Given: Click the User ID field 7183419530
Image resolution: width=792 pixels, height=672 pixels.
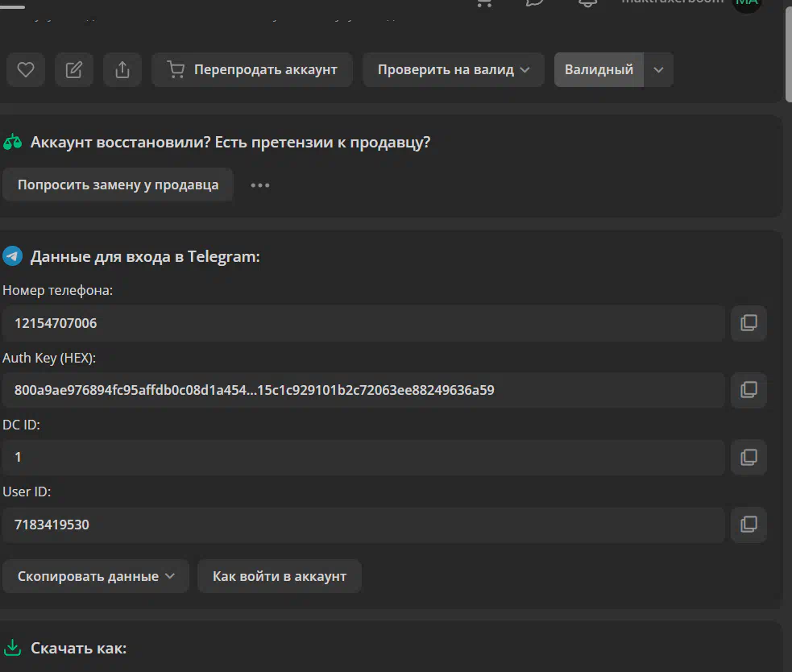Looking at the screenshot, I should pos(363,525).
